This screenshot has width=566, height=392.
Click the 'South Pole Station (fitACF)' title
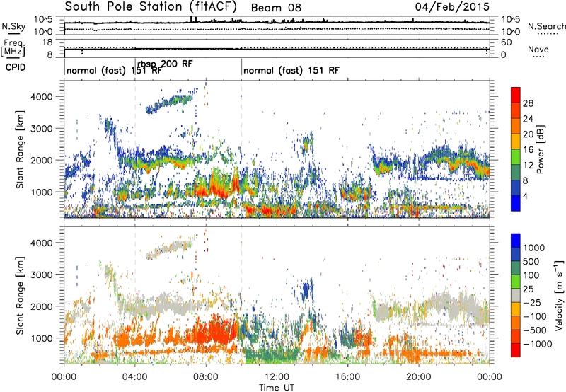point(151,7)
